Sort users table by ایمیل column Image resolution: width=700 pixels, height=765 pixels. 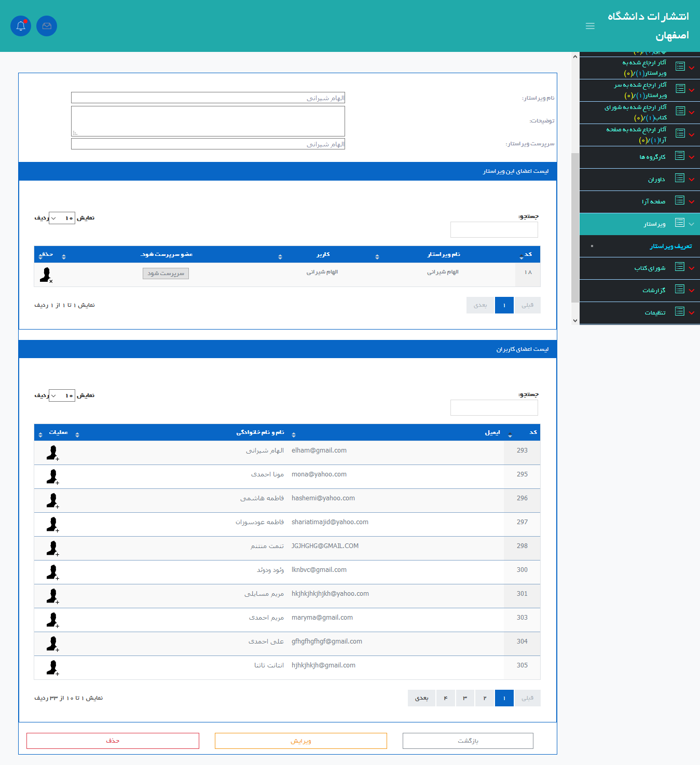(x=492, y=433)
